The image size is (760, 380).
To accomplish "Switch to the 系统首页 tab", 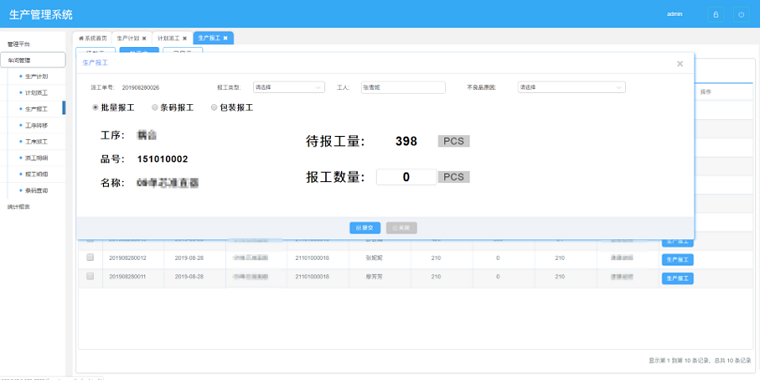I will coord(93,38).
